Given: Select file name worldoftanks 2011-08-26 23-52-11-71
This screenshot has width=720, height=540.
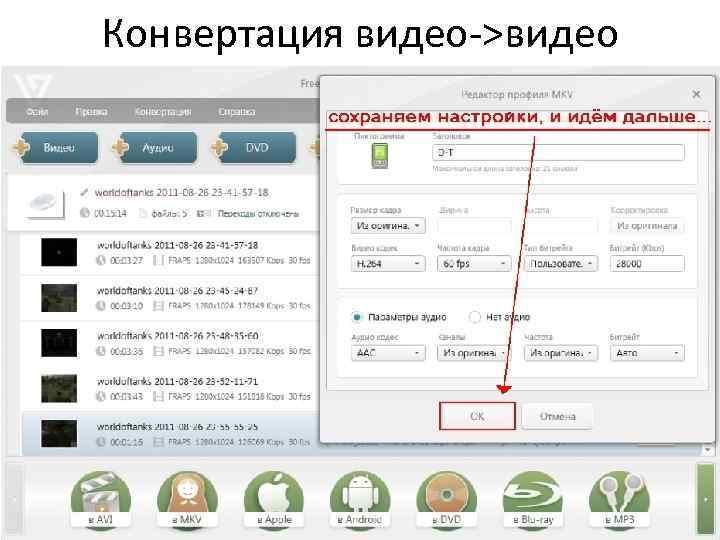Looking at the screenshot, I should pyautogui.click(x=177, y=381).
